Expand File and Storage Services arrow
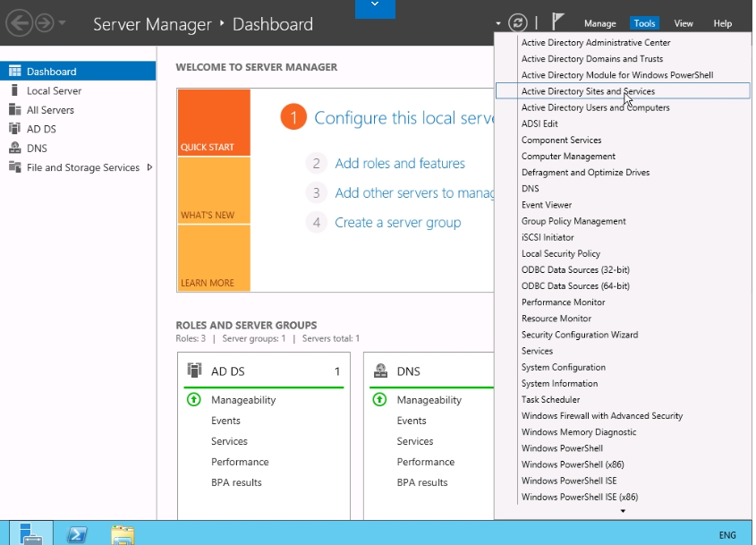756x545 pixels. 149,167
